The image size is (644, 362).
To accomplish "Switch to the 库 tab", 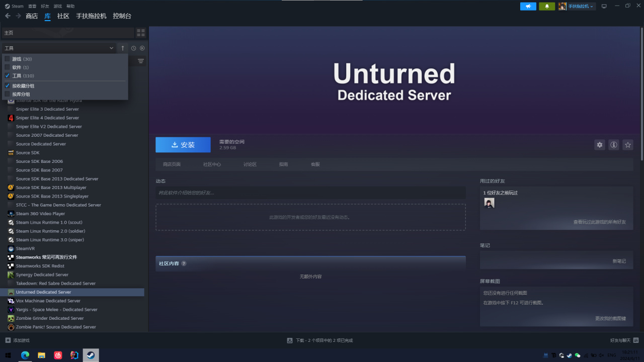I will click(47, 16).
